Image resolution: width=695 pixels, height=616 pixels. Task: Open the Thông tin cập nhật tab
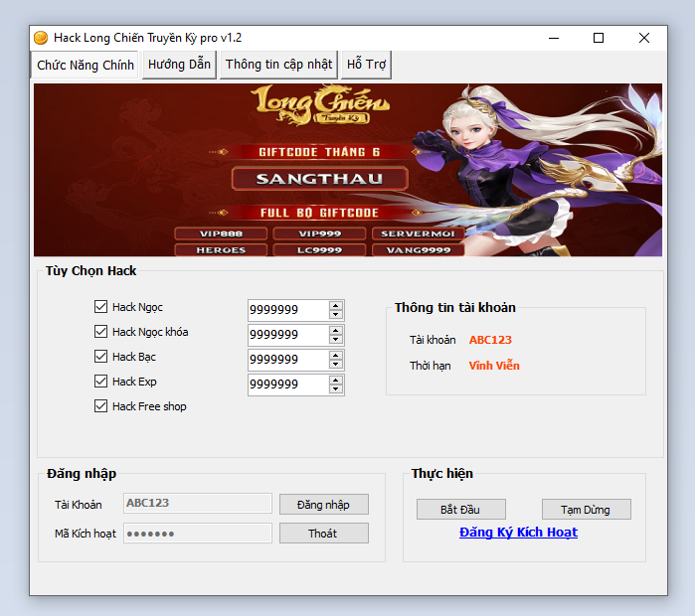[x=278, y=65]
